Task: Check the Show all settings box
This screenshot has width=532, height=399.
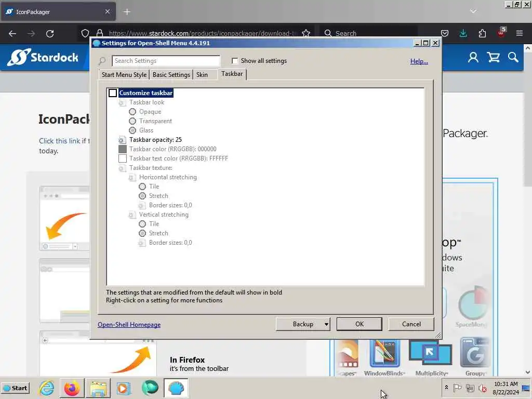Action: pyautogui.click(x=235, y=61)
